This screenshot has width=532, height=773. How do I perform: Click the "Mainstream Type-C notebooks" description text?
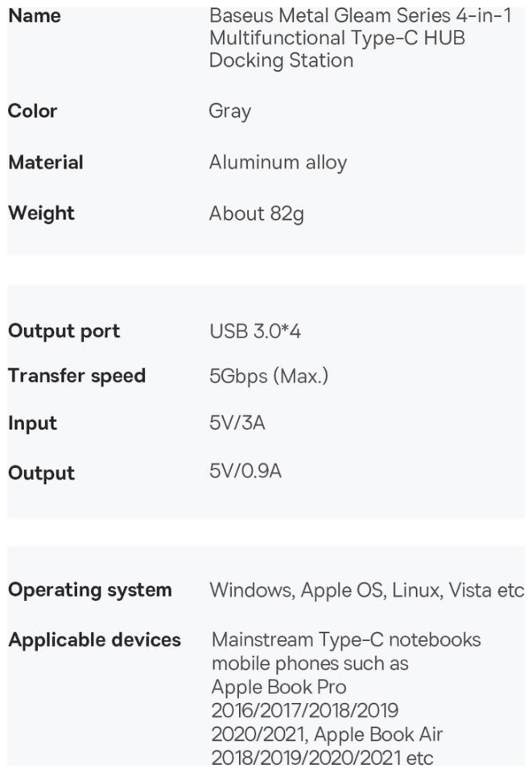tap(346, 640)
